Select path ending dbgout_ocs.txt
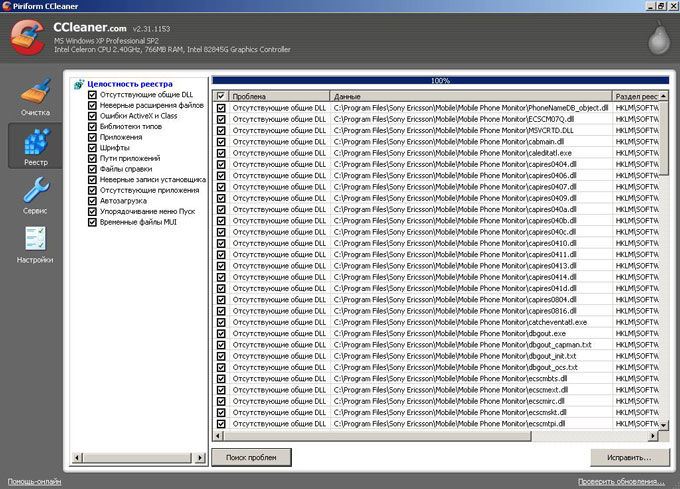680x489 pixels. [456, 367]
